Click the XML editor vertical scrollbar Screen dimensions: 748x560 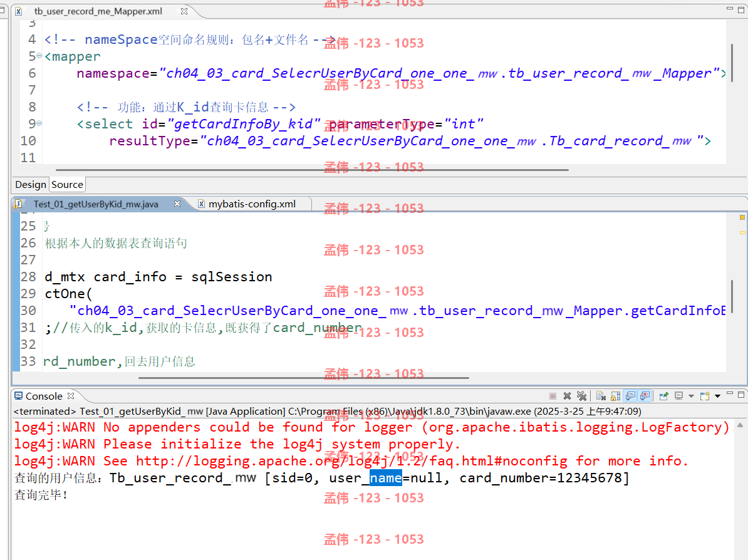tap(732, 63)
